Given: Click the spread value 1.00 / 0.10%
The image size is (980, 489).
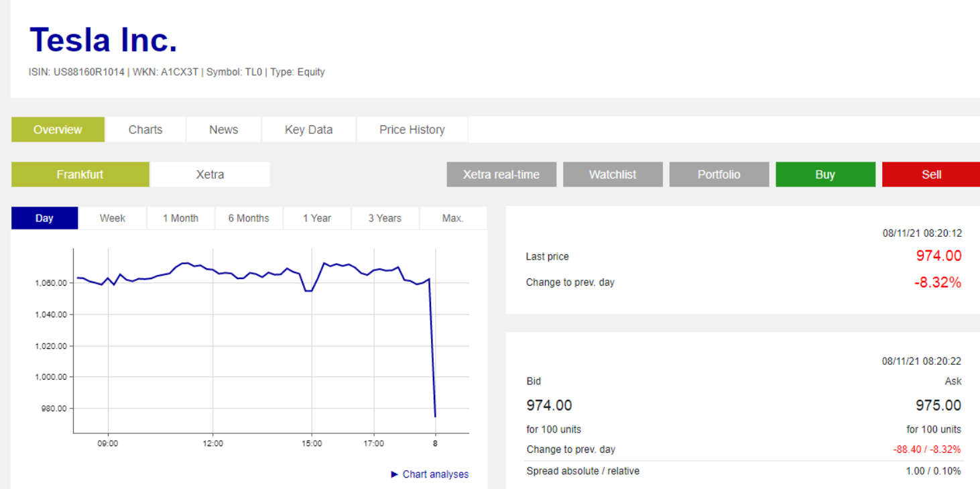Looking at the screenshot, I should 933,471.
